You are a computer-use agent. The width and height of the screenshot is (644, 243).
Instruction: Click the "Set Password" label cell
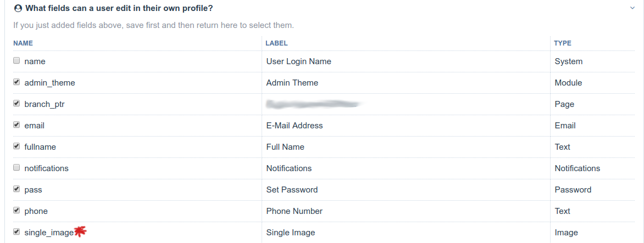(x=292, y=190)
